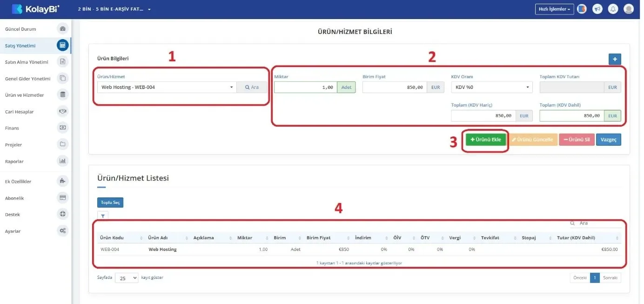Click the filter funnel icon
This screenshot has width=644, height=304.
pos(103,215)
